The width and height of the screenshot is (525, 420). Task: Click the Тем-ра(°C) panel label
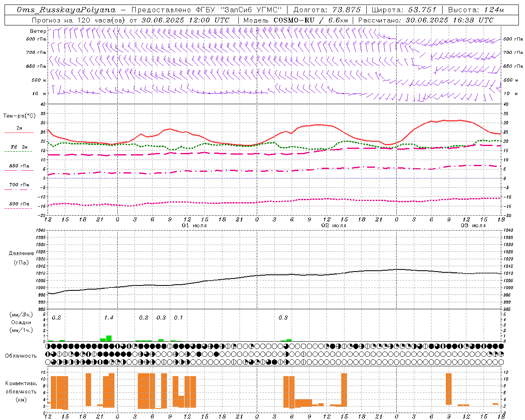tap(19, 116)
